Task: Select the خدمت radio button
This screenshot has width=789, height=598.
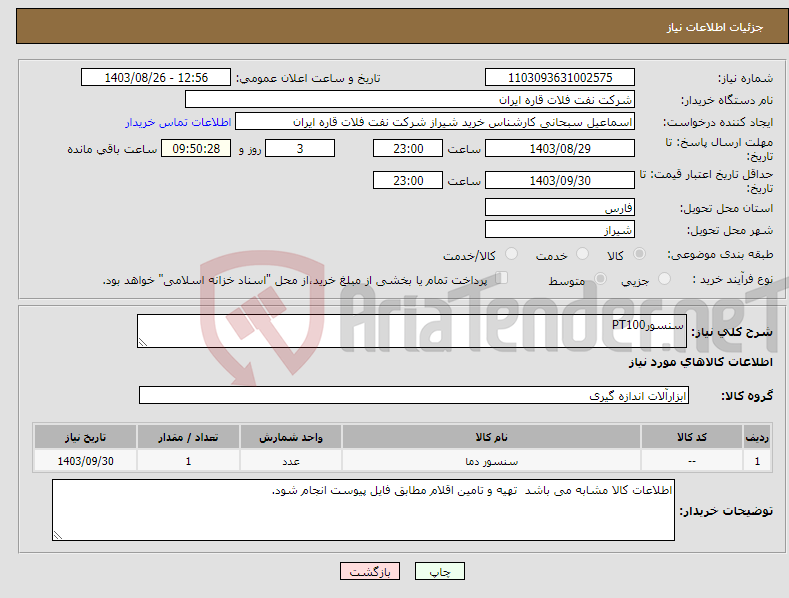Action: (582, 254)
